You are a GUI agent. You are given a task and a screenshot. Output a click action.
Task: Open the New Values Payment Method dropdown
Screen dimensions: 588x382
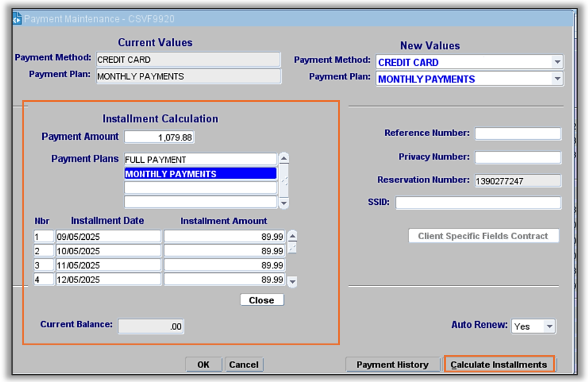click(x=557, y=62)
